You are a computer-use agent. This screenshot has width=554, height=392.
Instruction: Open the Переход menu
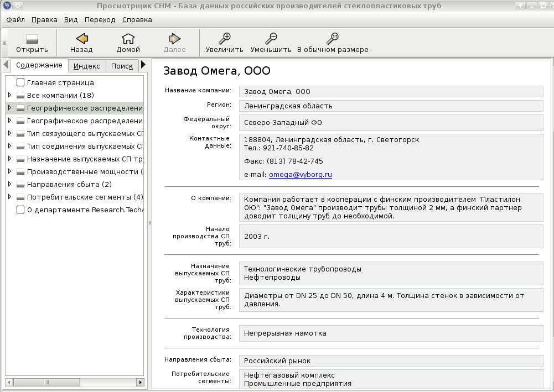[100, 20]
